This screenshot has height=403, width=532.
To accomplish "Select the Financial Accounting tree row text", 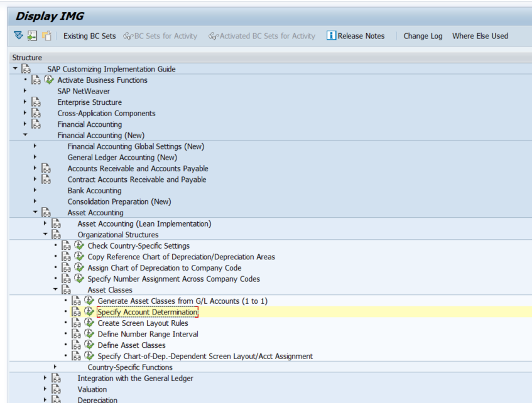I will tap(90, 124).
